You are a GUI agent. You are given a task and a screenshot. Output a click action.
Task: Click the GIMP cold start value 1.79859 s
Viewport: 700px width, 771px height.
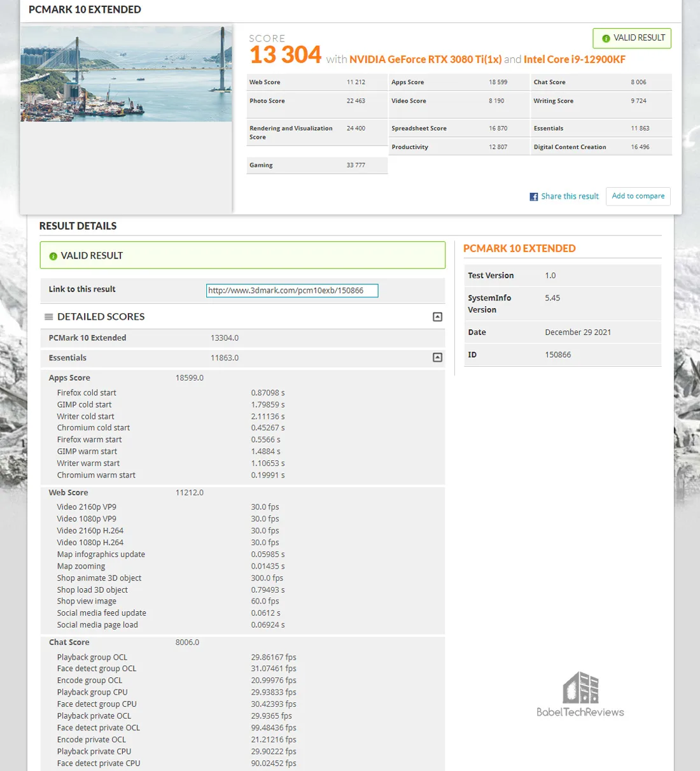[x=267, y=405]
